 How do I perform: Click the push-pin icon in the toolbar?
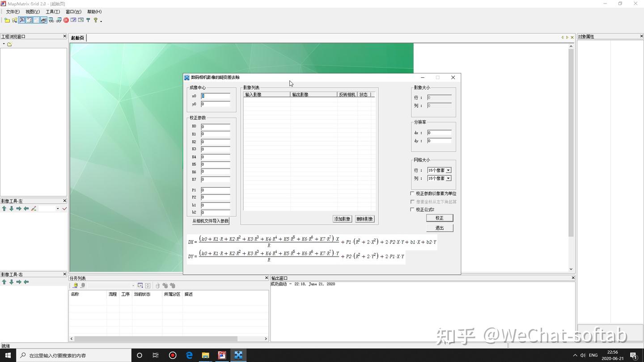tap(89, 20)
